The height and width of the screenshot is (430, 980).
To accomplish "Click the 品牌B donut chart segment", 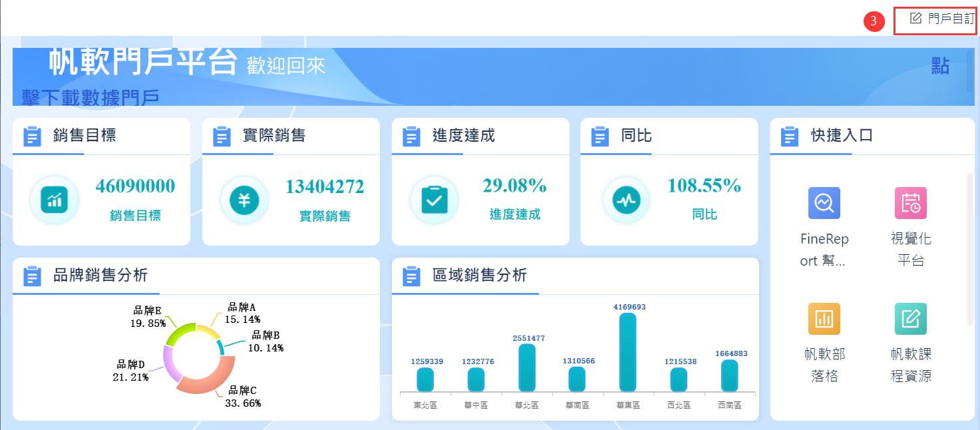I will [x=222, y=347].
